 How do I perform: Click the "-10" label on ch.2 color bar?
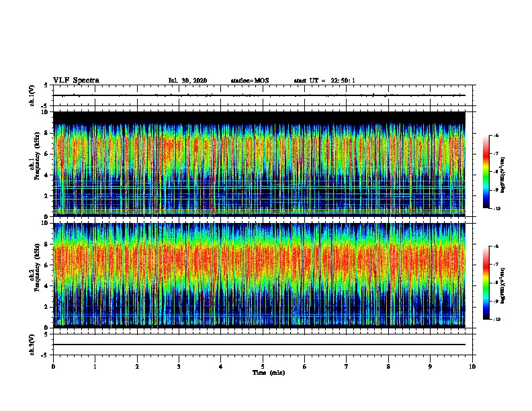(x=497, y=320)
